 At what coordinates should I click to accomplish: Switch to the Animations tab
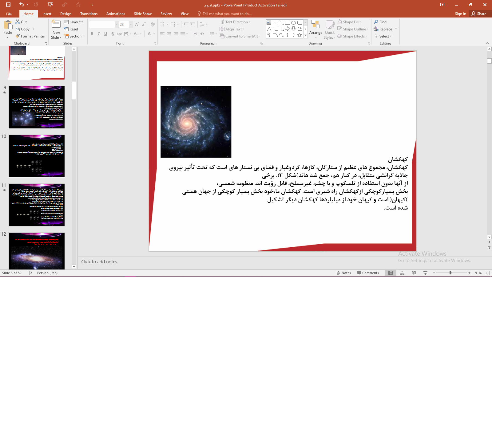(x=116, y=14)
